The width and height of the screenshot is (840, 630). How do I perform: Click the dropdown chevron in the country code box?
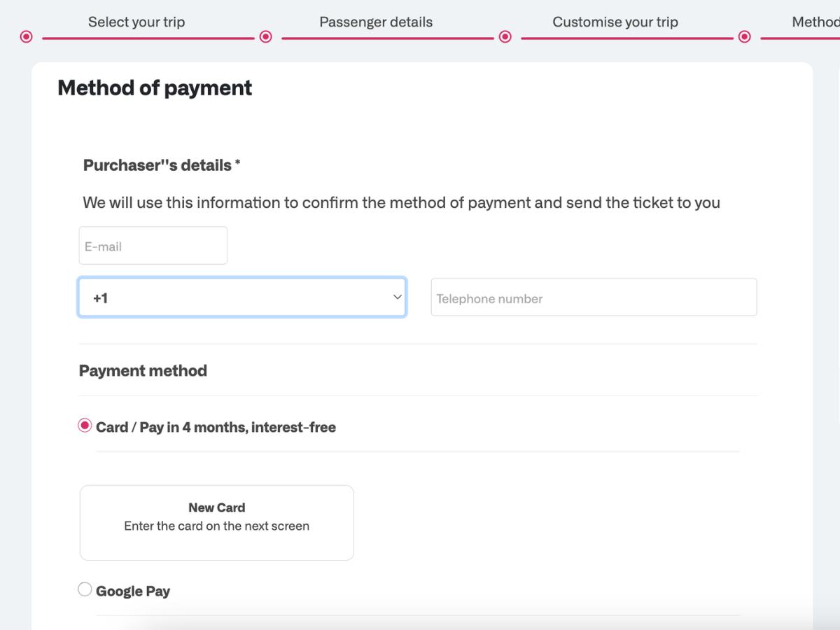point(398,297)
